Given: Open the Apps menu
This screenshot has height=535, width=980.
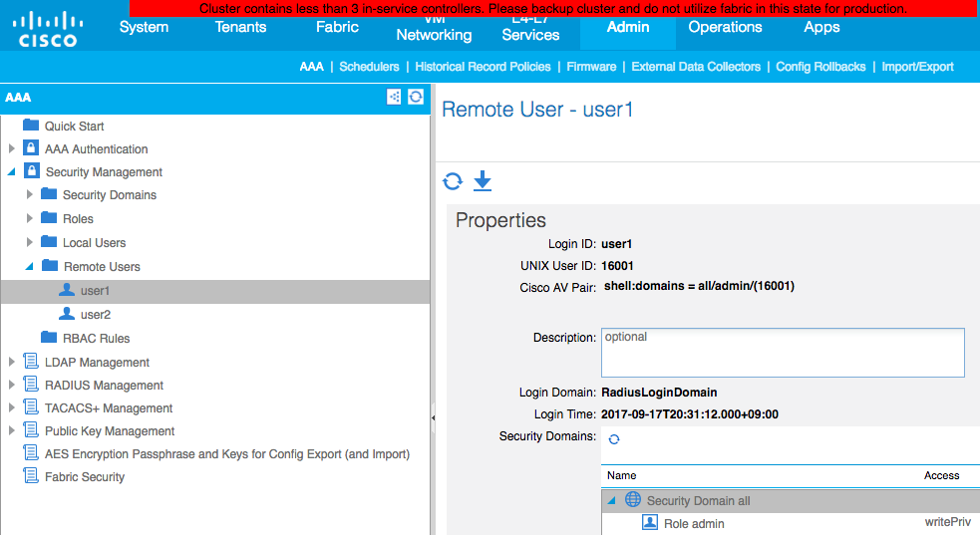Looking at the screenshot, I should click(821, 27).
